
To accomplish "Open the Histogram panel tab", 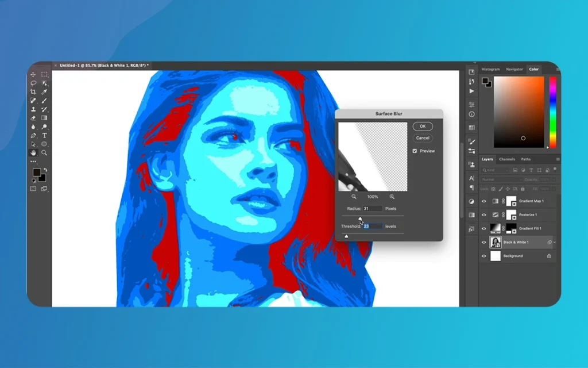I will click(490, 70).
